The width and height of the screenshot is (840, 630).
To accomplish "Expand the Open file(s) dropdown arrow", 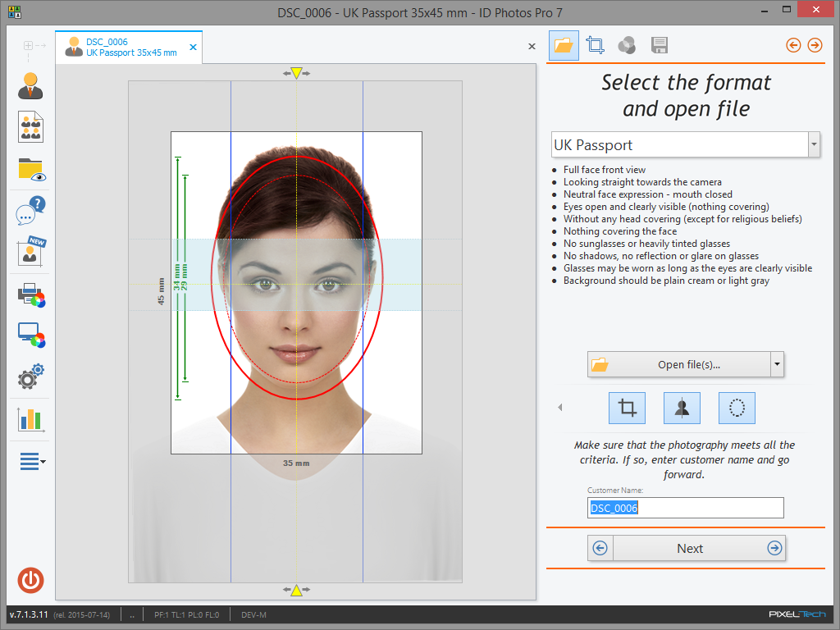I will point(776,364).
